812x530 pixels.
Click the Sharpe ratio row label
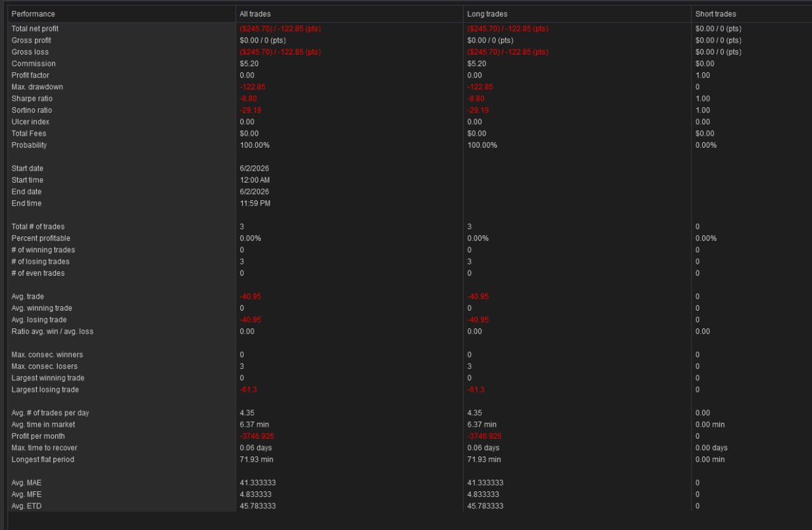(32, 98)
